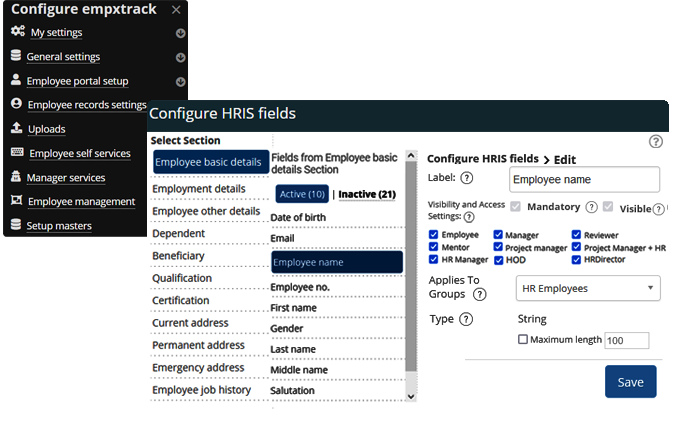
Task: Select the Employee job history section
Action: (201, 390)
